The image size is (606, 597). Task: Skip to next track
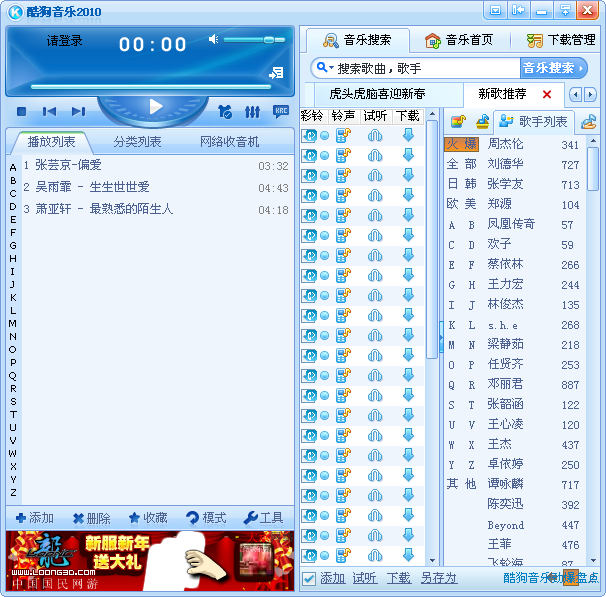pos(78,112)
